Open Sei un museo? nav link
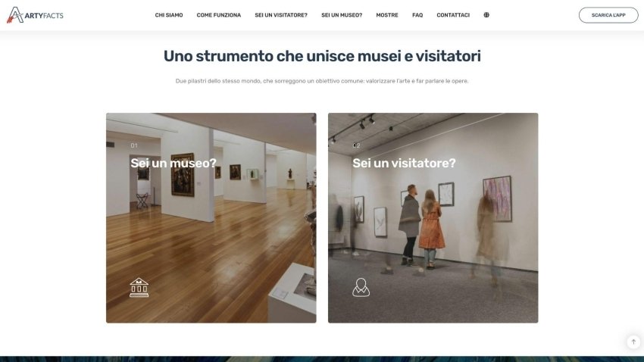644x362 pixels. pyautogui.click(x=342, y=15)
